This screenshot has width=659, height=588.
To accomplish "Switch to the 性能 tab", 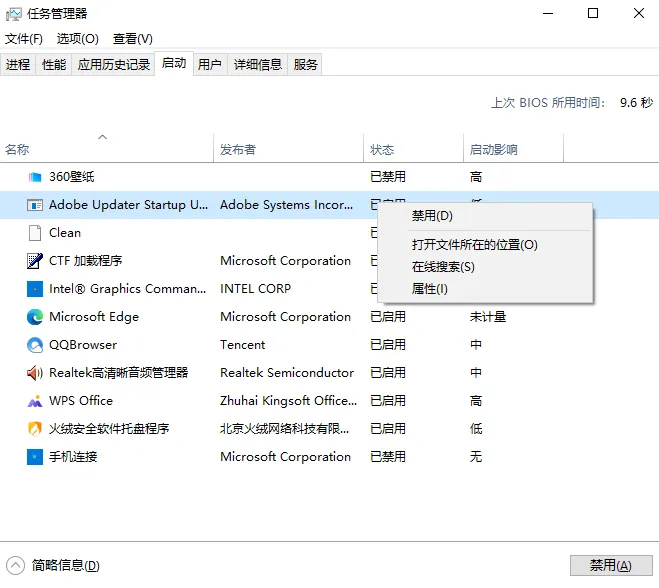I will pos(54,64).
